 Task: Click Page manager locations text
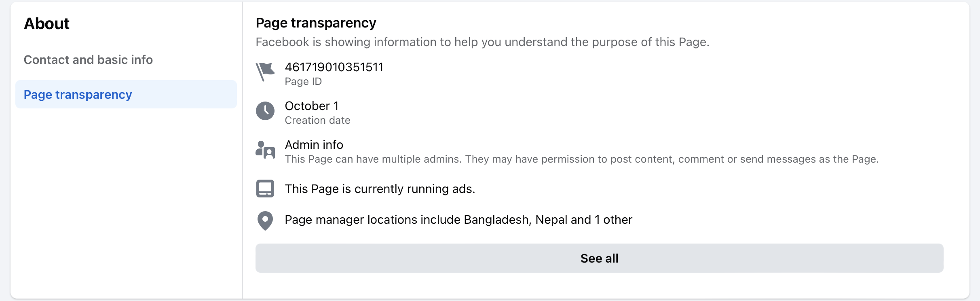[372, 220]
